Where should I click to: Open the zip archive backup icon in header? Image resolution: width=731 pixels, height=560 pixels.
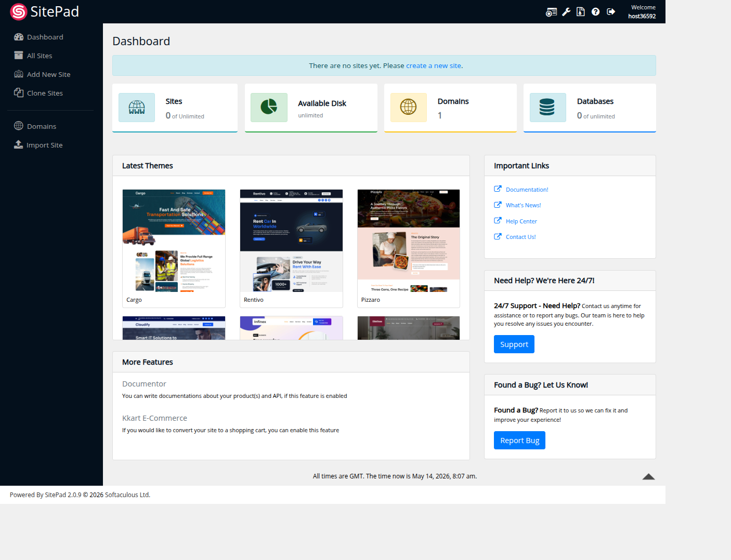(581, 12)
